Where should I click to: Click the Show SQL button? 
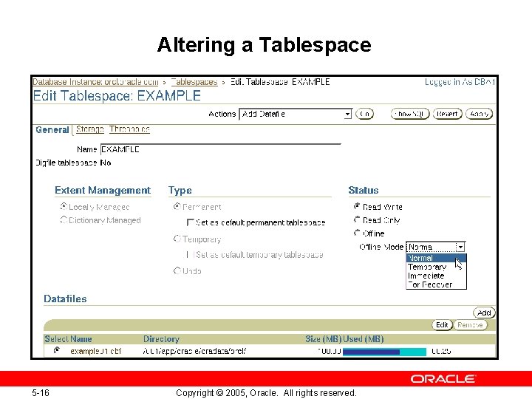[410, 114]
